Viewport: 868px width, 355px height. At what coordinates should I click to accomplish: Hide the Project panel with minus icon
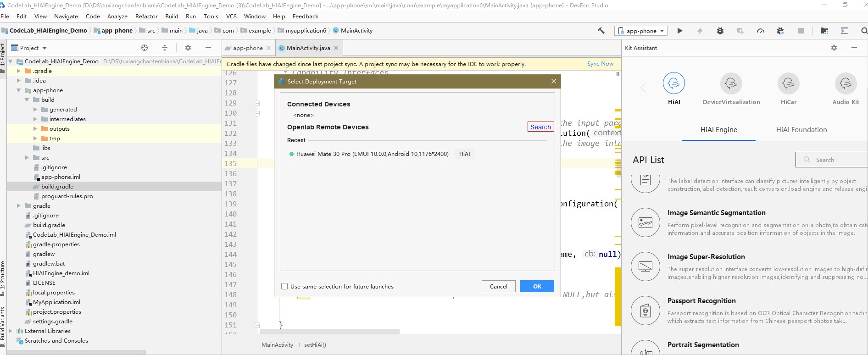208,48
